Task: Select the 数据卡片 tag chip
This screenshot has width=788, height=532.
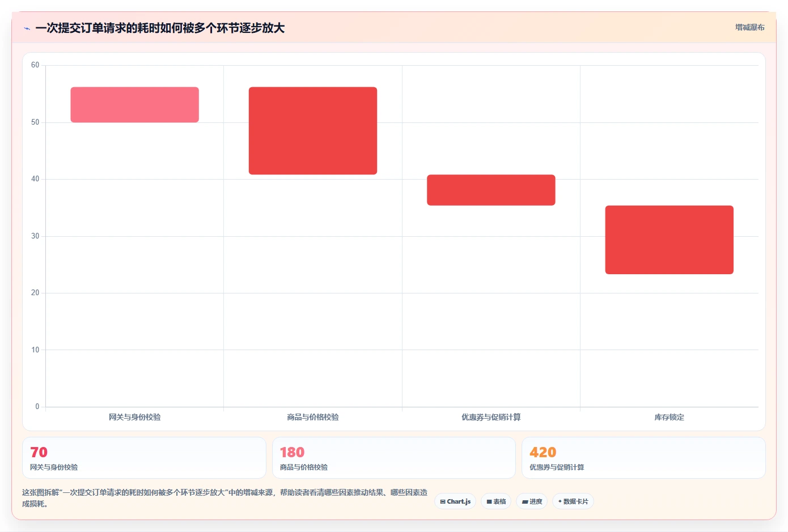Action: (573, 501)
